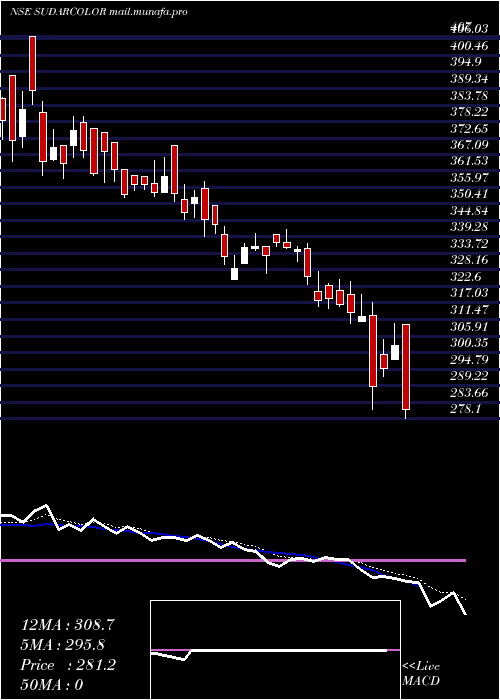Click the 378.22 price label

click(x=470, y=111)
